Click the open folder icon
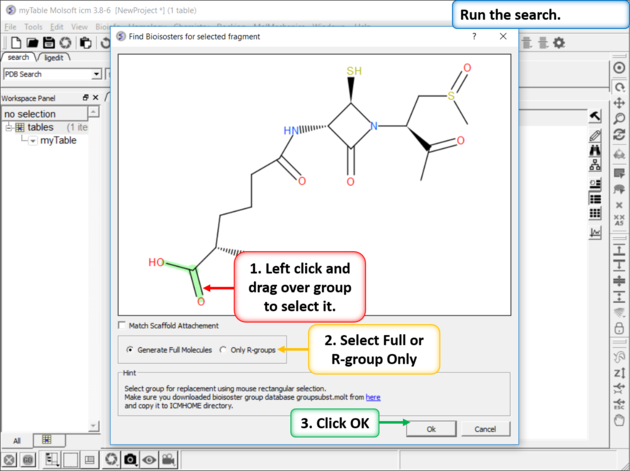Image resolution: width=630 pixels, height=471 pixels. pyautogui.click(x=32, y=43)
